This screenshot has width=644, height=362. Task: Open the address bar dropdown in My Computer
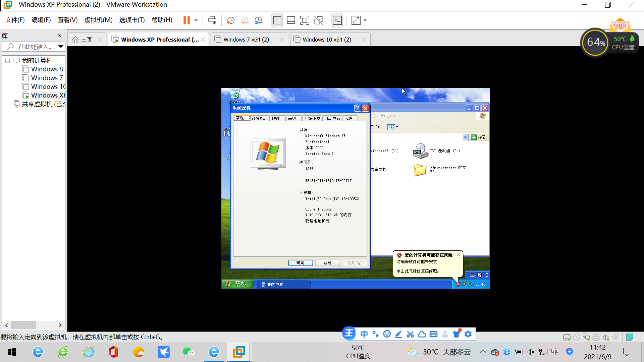[x=465, y=137]
